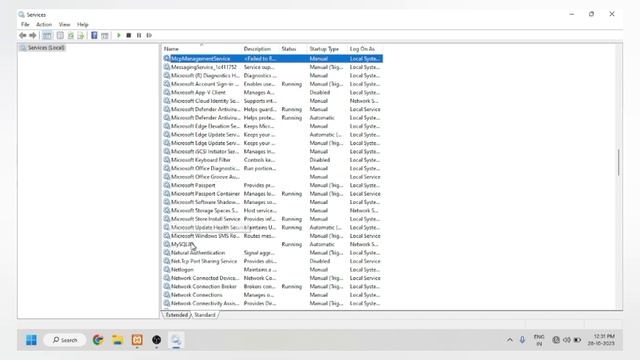Toggle the Show/Hide Action Pane toolbar icon
The width and height of the screenshot is (640, 360).
[x=105, y=36]
